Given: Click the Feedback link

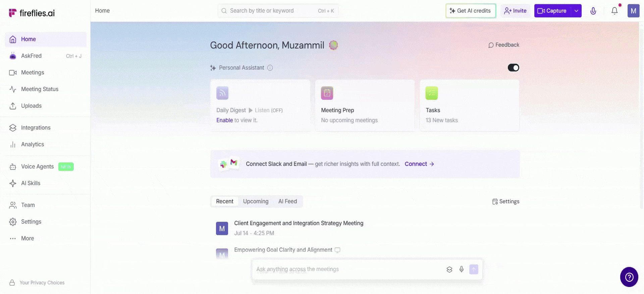Looking at the screenshot, I should point(504,45).
